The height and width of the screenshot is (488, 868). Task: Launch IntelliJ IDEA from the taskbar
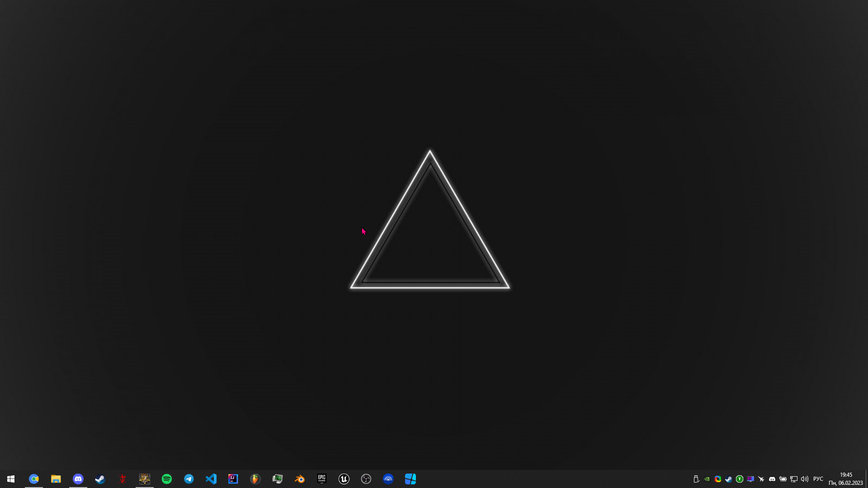point(233,479)
